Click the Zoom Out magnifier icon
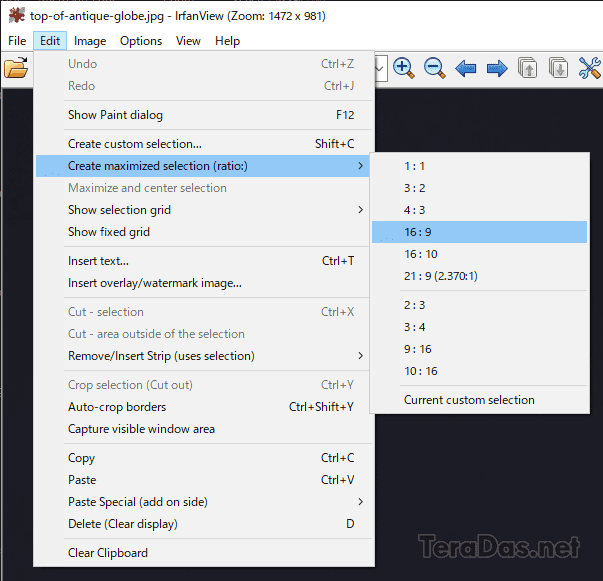603x581 pixels. pos(435,68)
